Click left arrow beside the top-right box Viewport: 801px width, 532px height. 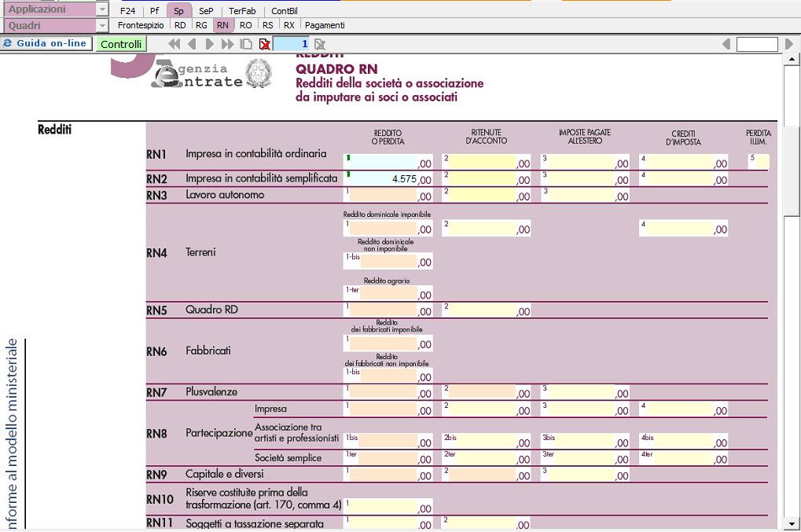[726, 45]
